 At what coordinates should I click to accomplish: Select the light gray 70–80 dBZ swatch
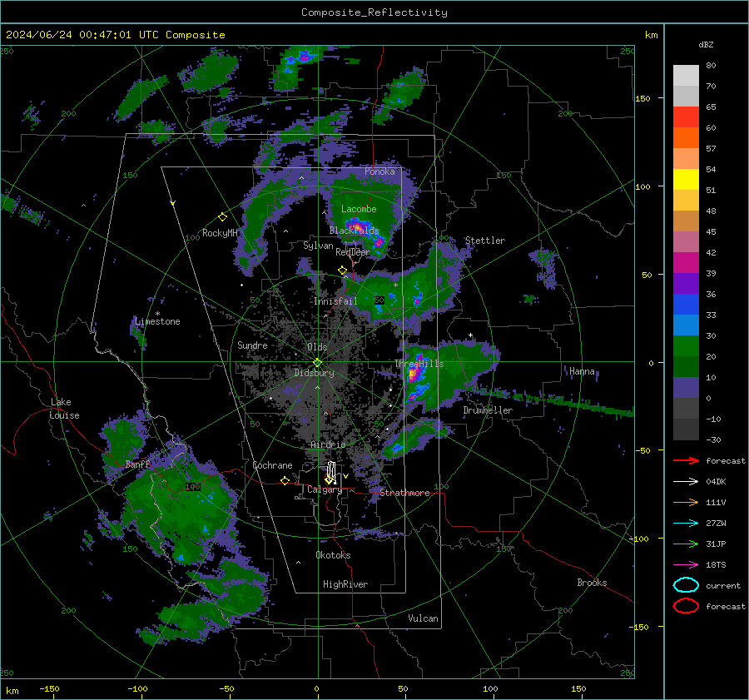[686, 76]
